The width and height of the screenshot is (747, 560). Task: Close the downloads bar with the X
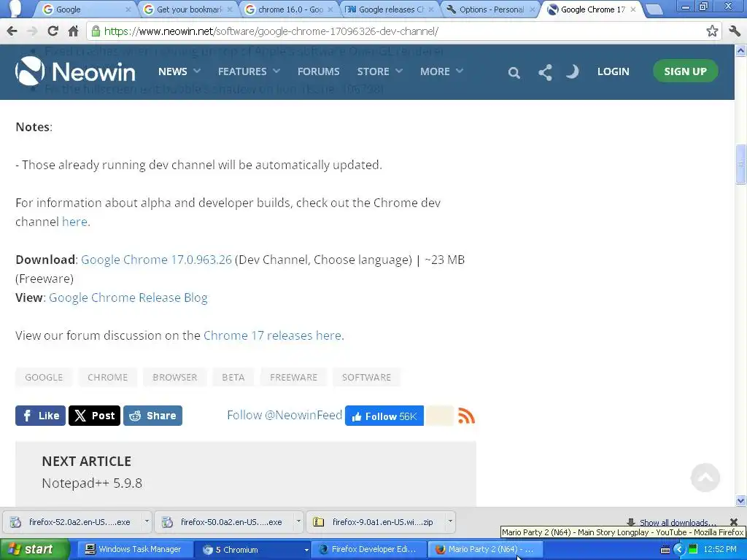point(734,522)
